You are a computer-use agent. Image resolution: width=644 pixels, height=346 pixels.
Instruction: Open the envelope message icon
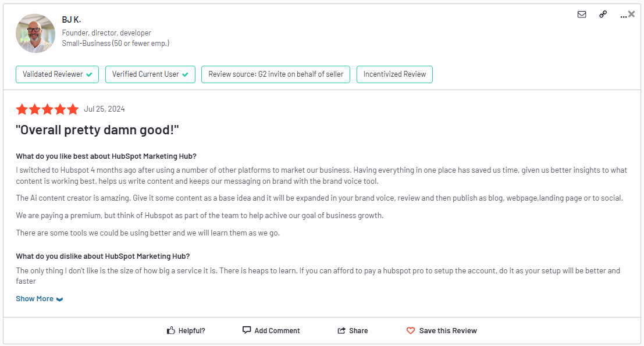(582, 15)
